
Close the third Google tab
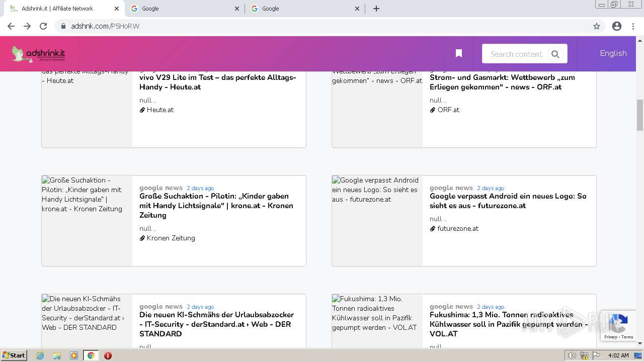coord(357,9)
